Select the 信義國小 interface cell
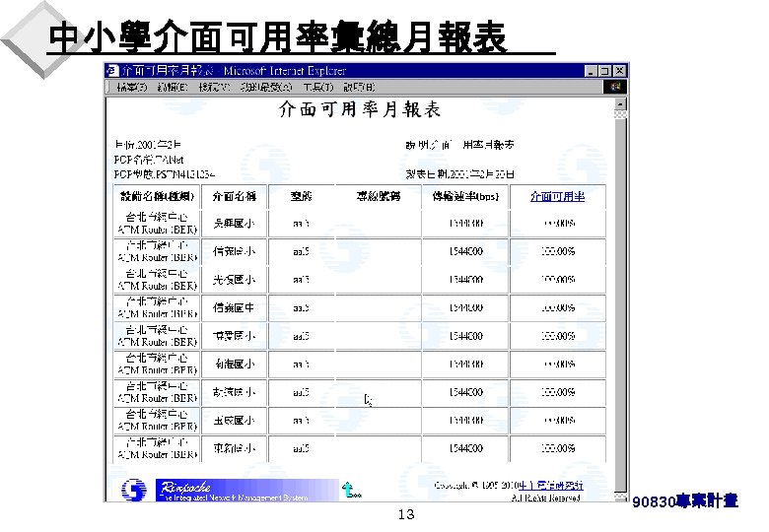This screenshot has width=769, height=532. [234, 252]
